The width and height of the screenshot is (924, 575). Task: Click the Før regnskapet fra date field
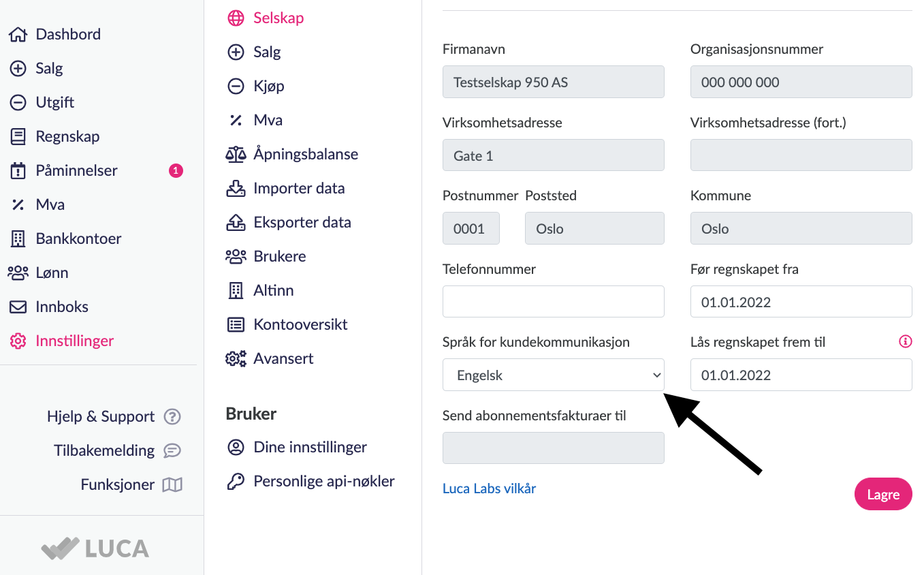click(801, 302)
